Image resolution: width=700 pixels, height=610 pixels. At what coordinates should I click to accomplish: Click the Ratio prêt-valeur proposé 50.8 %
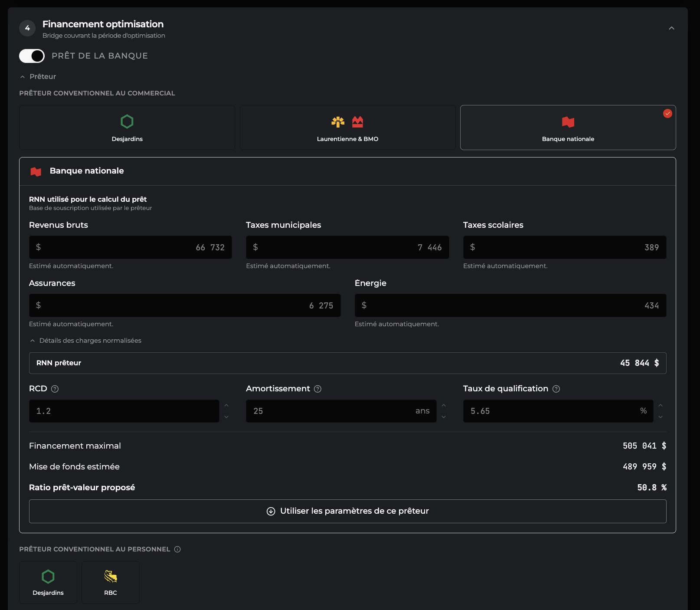[x=652, y=488]
